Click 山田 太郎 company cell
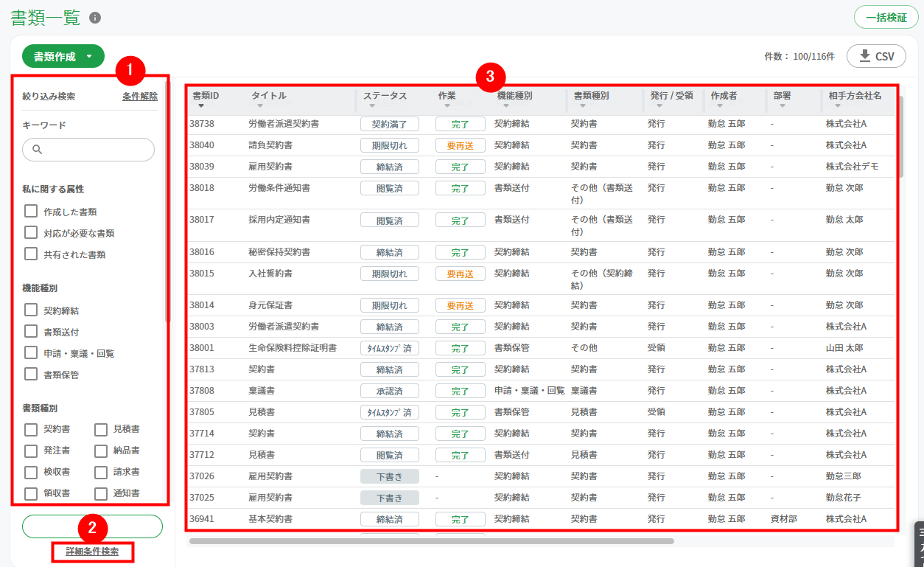 coord(844,347)
